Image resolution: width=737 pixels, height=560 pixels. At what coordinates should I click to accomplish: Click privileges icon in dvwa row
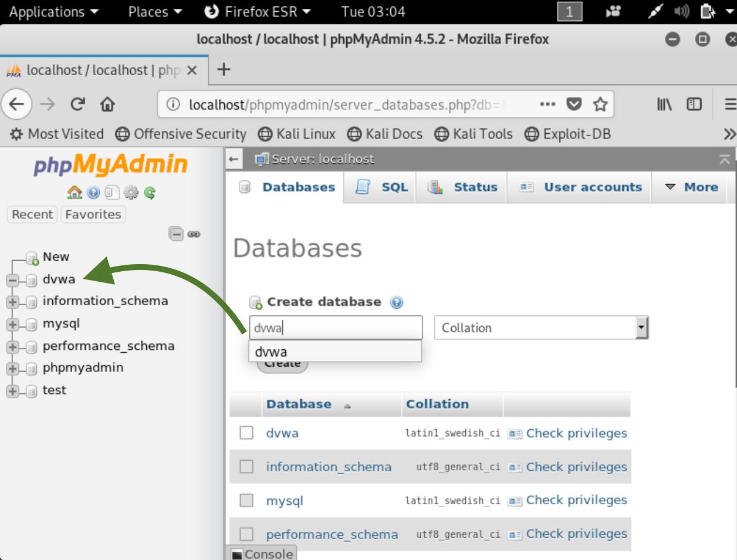pos(515,434)
